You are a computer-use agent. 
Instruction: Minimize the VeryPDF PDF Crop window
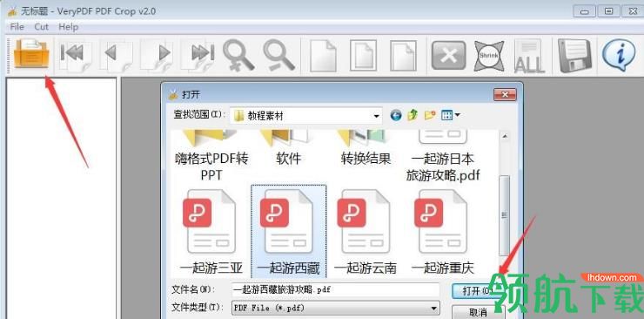click(584, 11)
